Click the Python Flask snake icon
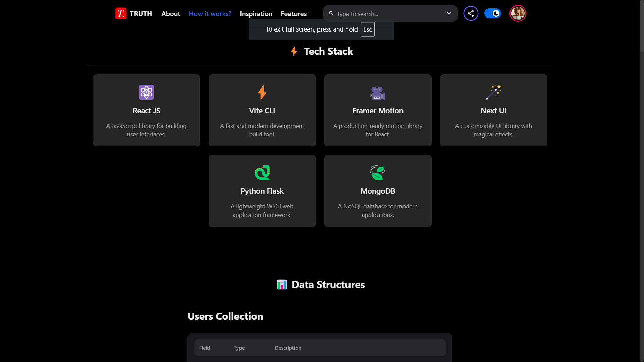Image resolution: width=644 pixels, height=362 pixels. click(262, 173)
